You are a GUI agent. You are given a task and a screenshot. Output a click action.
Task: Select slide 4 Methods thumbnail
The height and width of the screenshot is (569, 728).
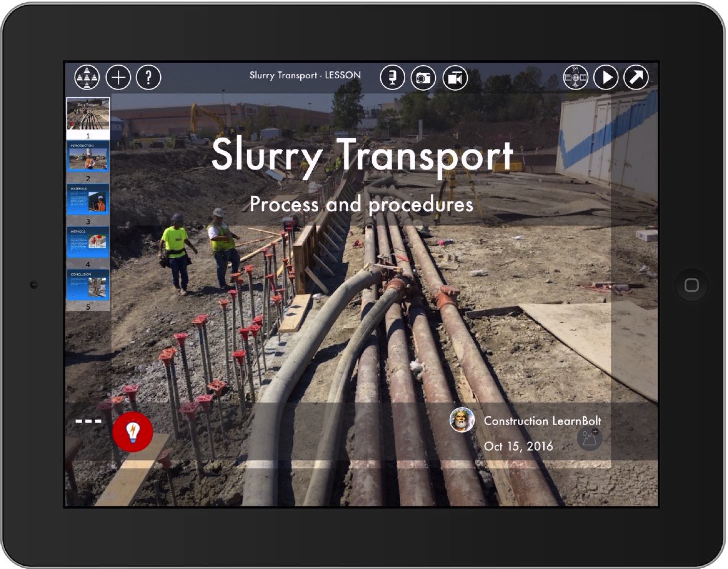point(88,243)
